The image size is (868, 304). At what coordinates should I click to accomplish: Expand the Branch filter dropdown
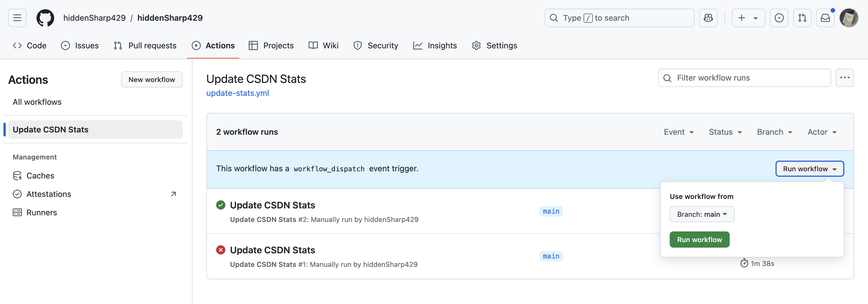(774, 132)
